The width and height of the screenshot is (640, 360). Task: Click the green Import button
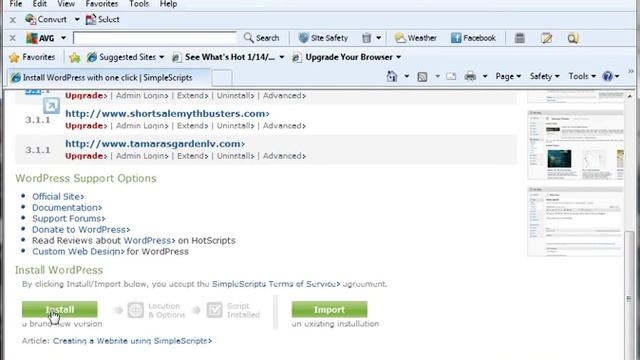pos(329,309)
